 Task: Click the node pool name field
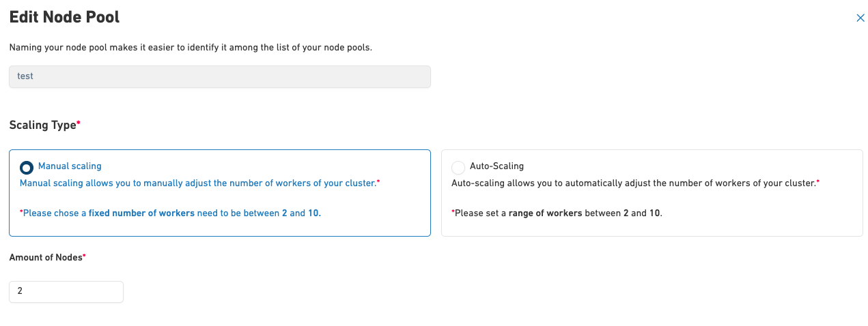pos(219,76)
